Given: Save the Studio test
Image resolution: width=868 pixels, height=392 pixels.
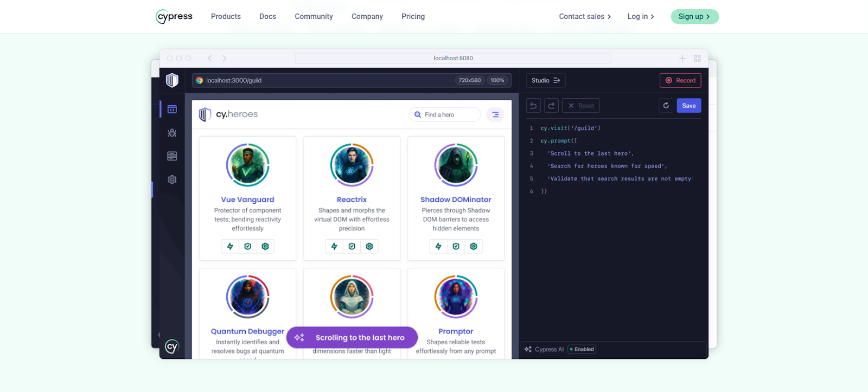Looking at the screenshot, I should click(x=689, y=106).
